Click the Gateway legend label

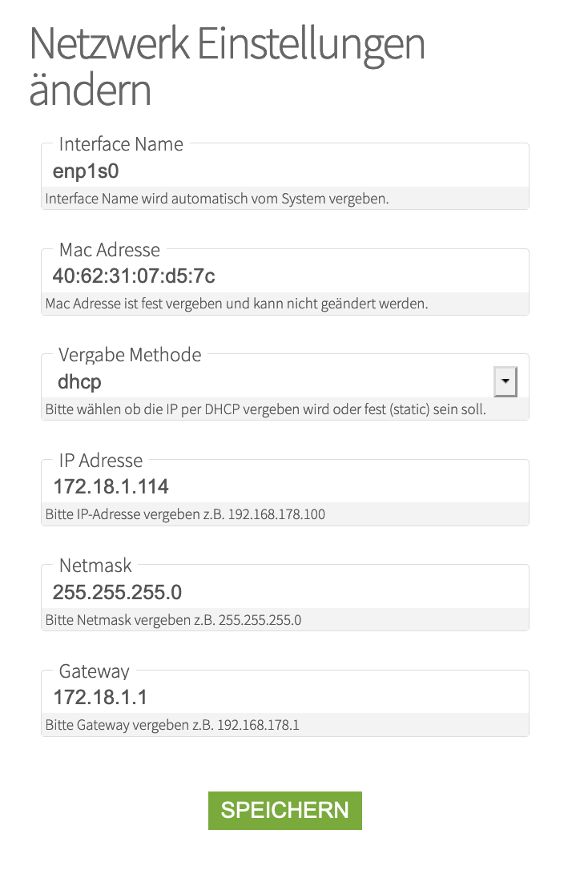(x=94, y=671)
